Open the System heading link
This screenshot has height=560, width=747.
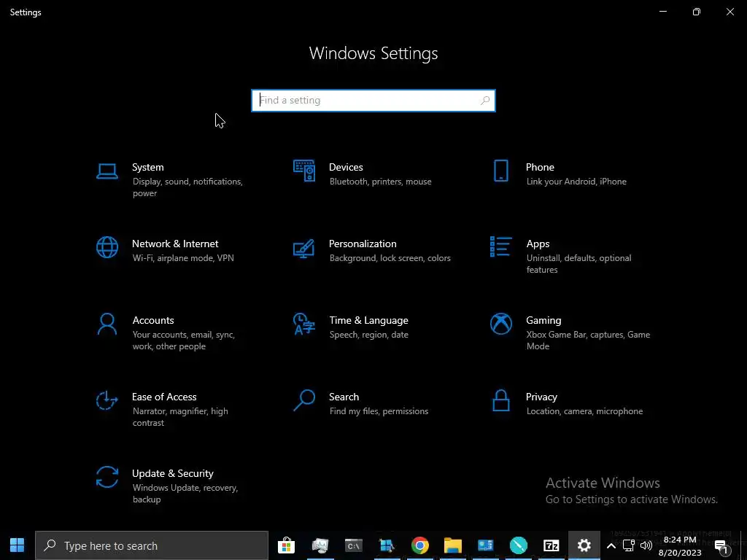(147, 167)
